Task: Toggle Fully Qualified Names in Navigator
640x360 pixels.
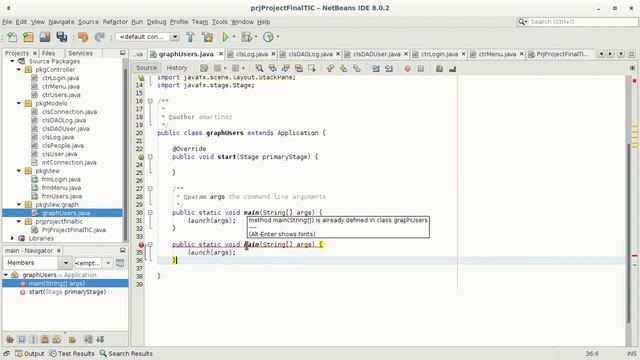Action: point(73,340)
